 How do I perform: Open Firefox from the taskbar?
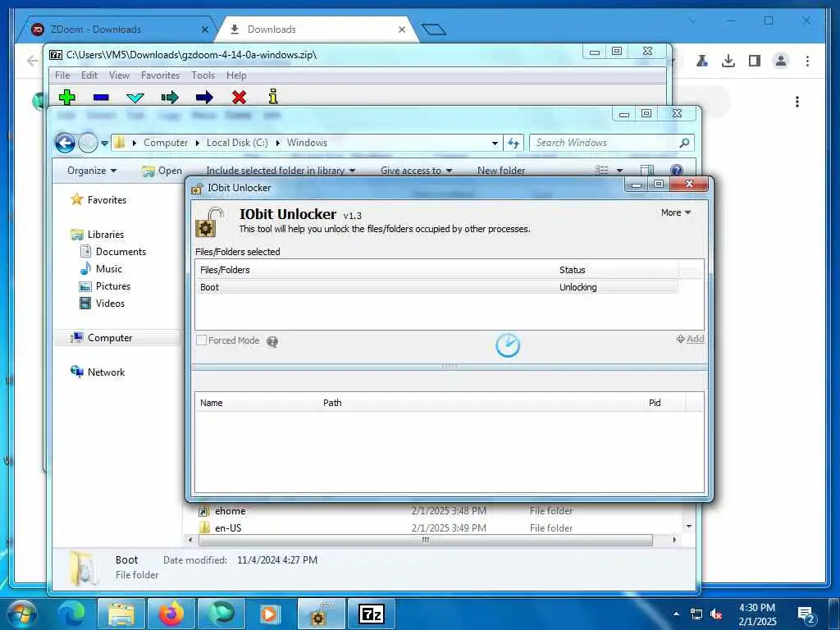171,614
